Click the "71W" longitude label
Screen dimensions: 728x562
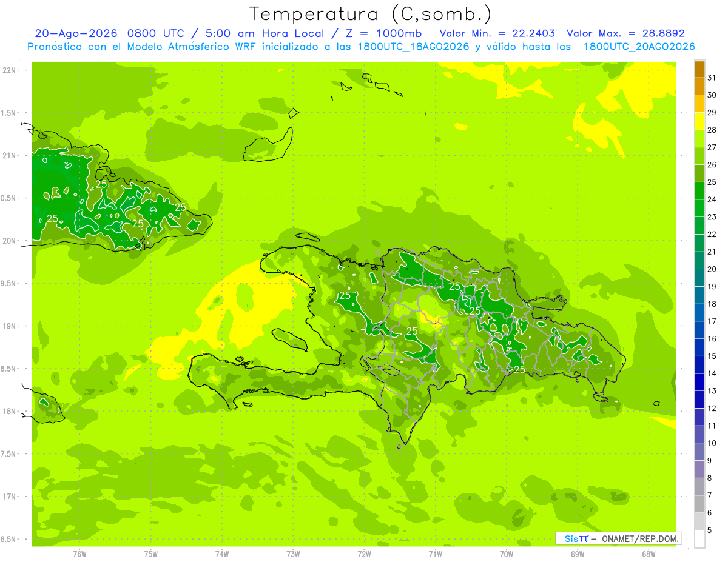[x=435, y=554]
